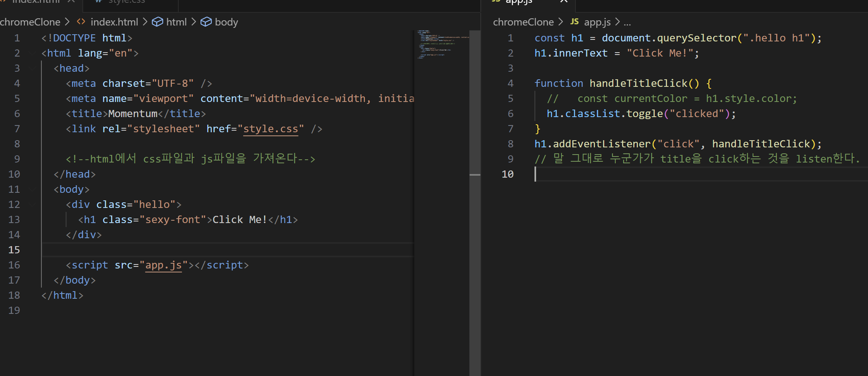Click function keyword on line 4
868x376 pixels.
(559, 83)
